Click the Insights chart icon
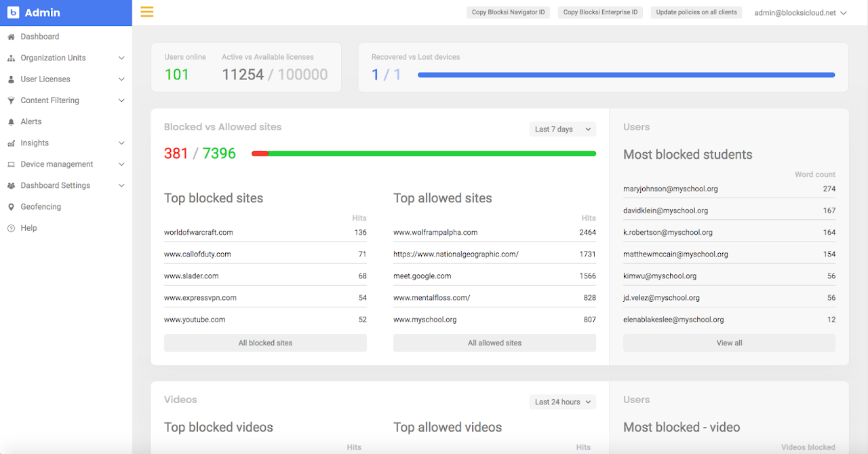 [11, 143]
